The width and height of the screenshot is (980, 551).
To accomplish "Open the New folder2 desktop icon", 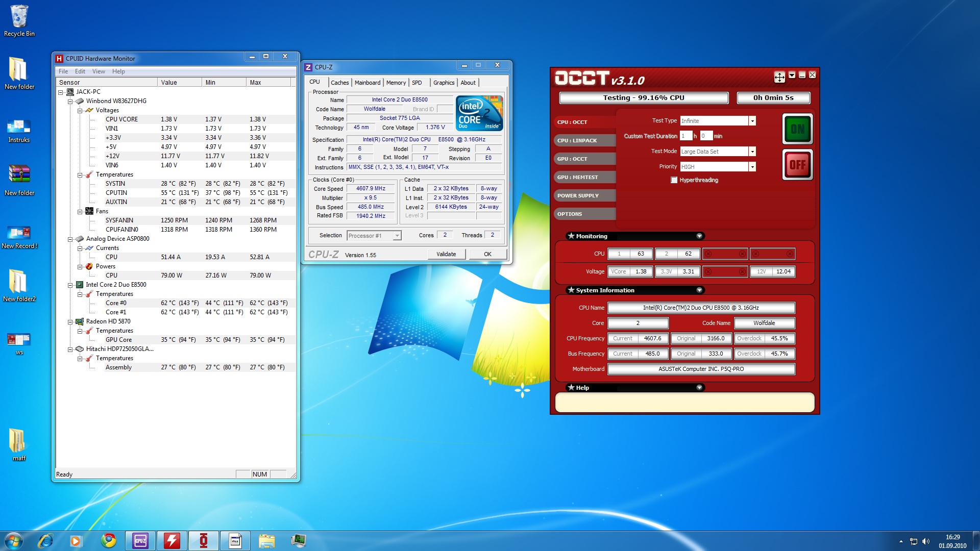I will [19, 286].
